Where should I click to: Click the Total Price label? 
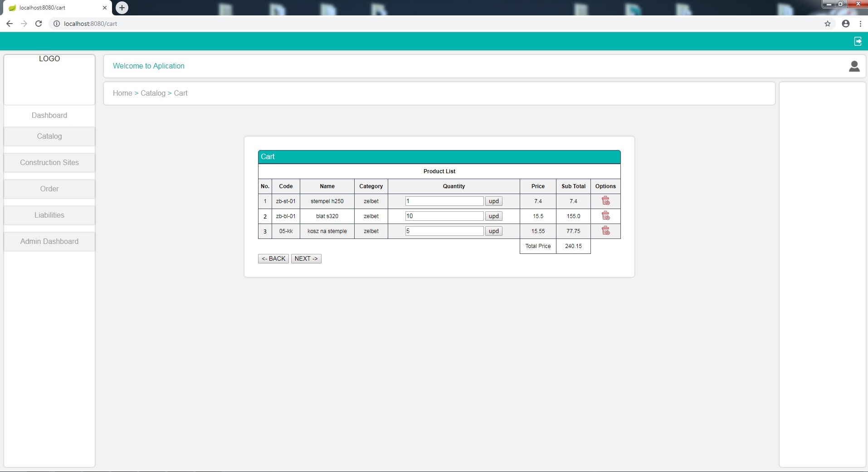[x=538, y=246]
